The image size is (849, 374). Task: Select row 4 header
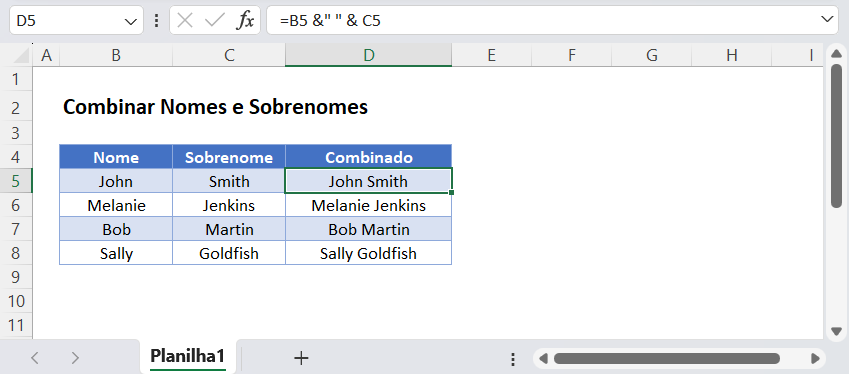point(16,157)
